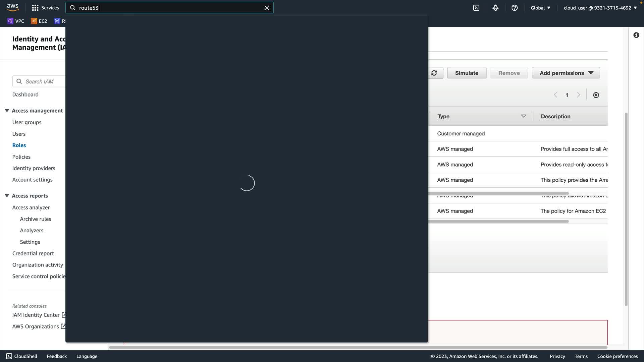
Task: Clear the route53 search with X icon
Action: (x=267, y=8)
